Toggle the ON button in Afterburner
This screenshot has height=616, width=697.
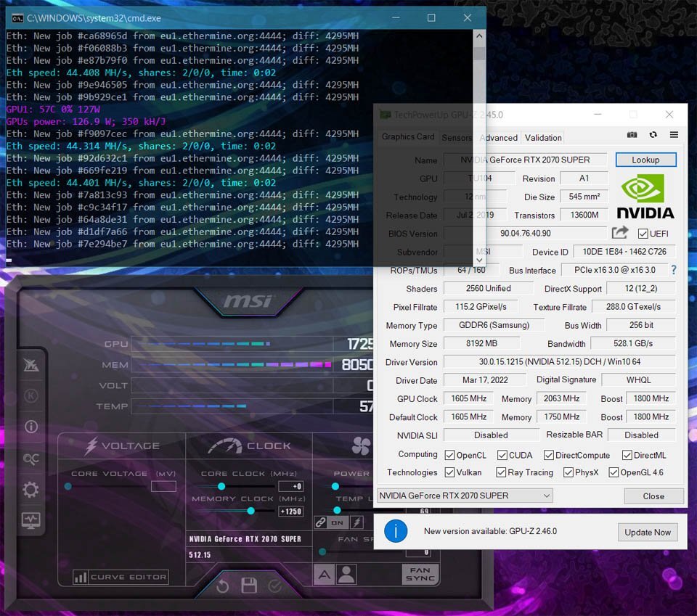[x=338, y=522]
